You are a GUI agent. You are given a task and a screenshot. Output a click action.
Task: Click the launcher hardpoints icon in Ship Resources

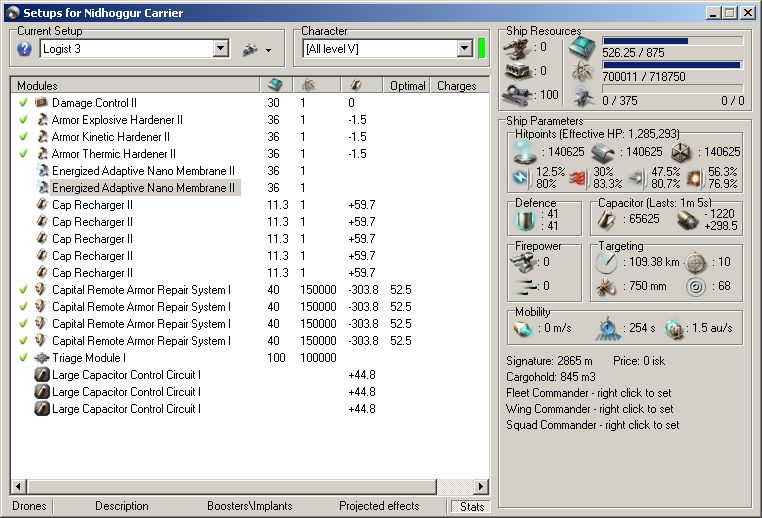point(518,71)
